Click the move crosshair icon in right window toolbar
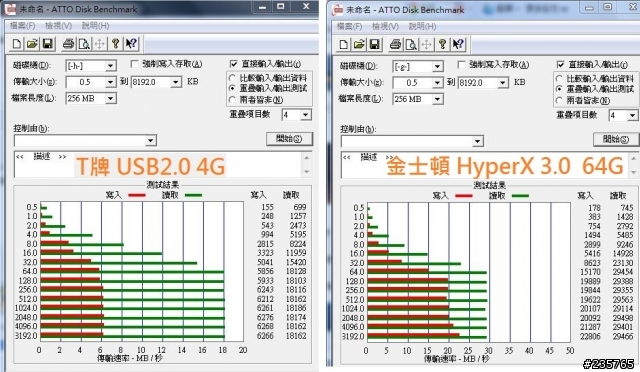This screenshot has width=640, height=372. 427,45
